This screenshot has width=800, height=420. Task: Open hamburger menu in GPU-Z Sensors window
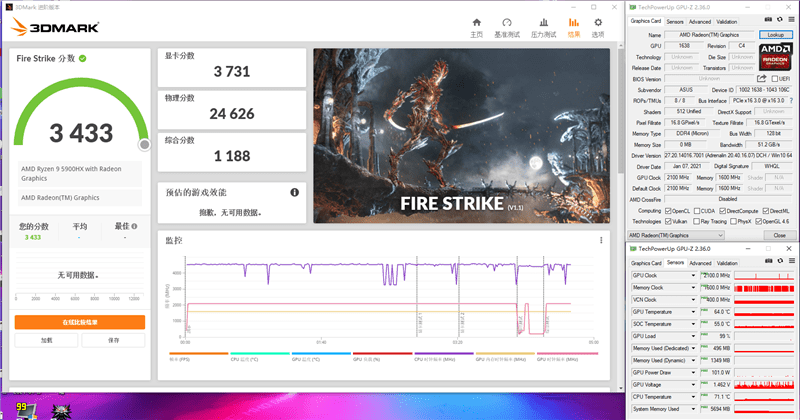[x=792, y=261]
